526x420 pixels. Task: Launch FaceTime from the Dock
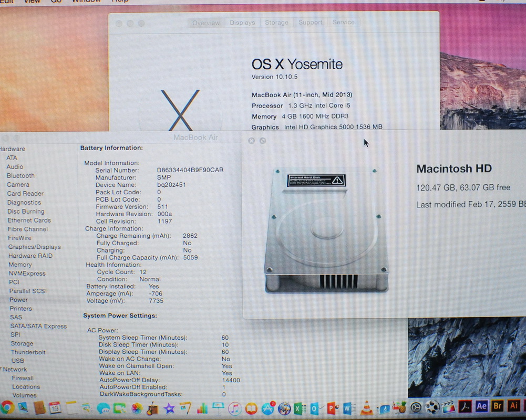click(x=119, y=408)
